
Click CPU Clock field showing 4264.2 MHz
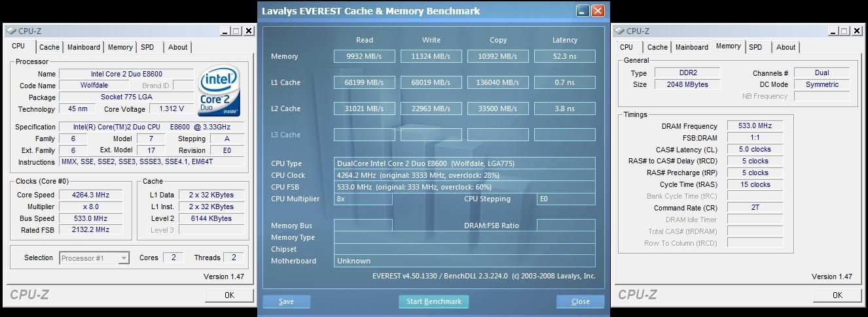tap(465, 175)
